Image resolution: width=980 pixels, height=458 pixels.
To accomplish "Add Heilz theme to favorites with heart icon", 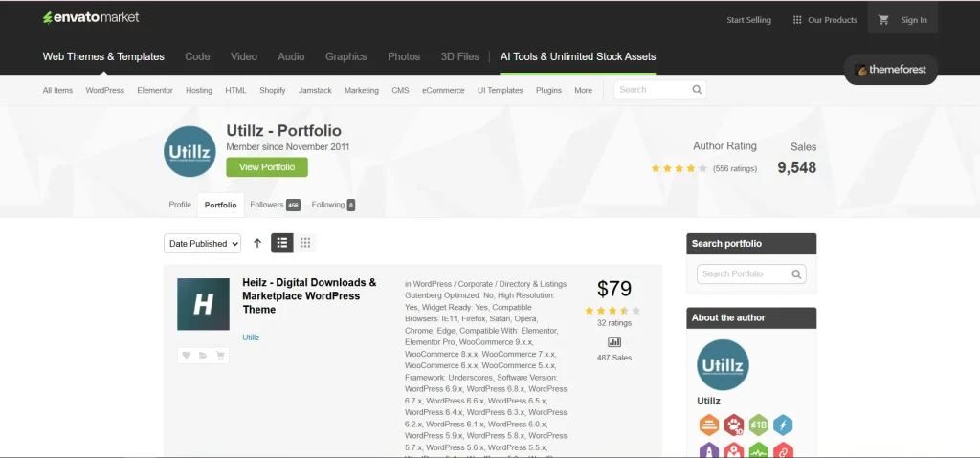I will 187,355.
